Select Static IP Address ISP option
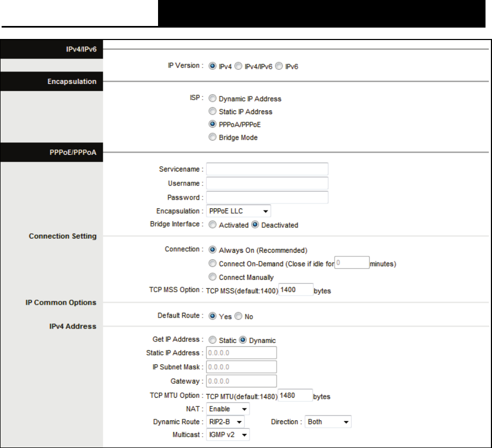492x448 pixels. (212, 111)
